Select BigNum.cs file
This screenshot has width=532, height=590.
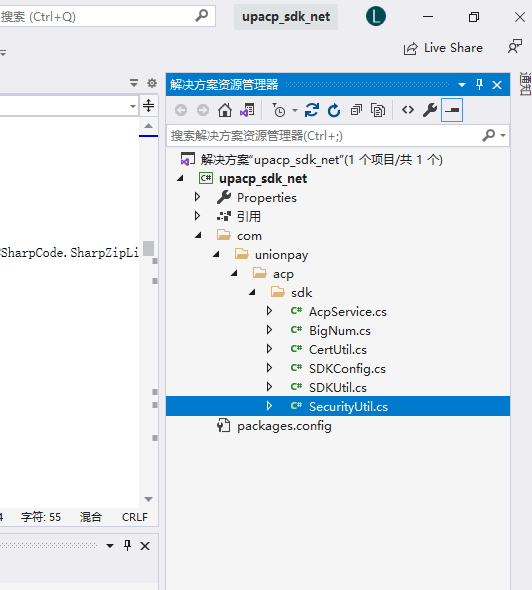[340, 331]
